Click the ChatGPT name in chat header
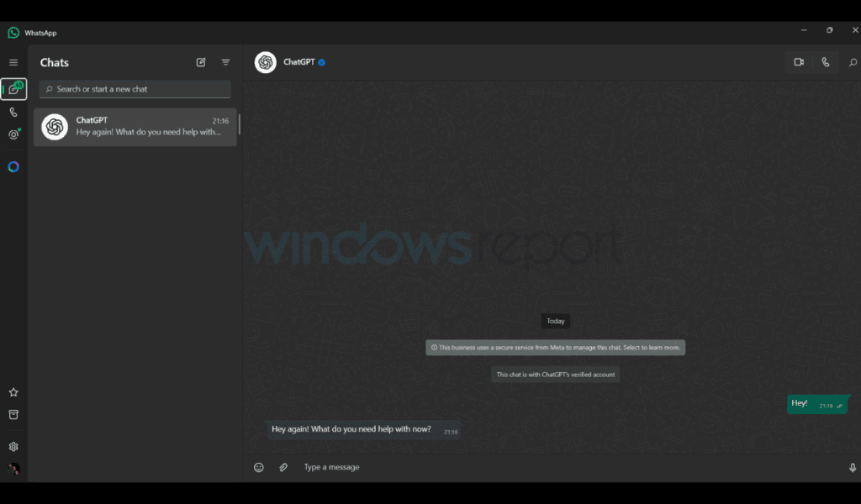The image size is (861, 504). 298,62
